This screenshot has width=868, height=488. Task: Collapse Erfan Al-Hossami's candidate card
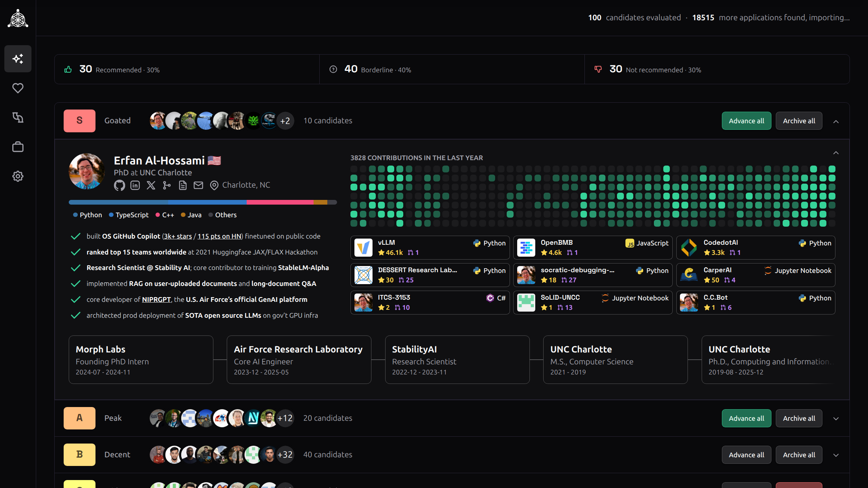836,153
